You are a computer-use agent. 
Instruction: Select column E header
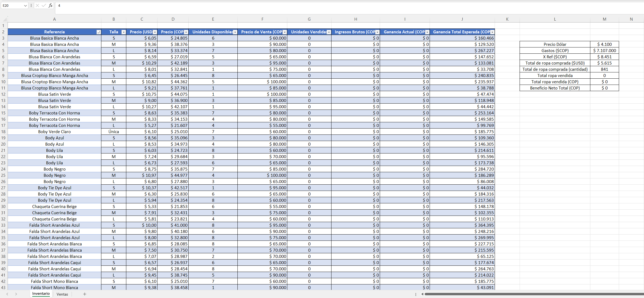pyautogui.click(x=213, y=19)
